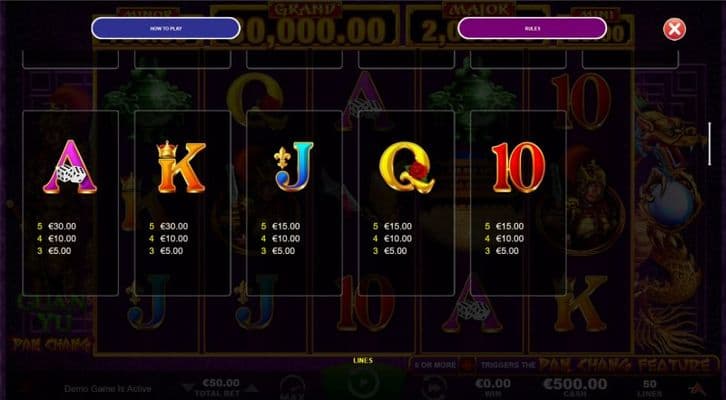Image resolution: width=726 pixels, height=400 pixels.
Task: Increase total bet with up arrow
Action: tap(253, 387)
